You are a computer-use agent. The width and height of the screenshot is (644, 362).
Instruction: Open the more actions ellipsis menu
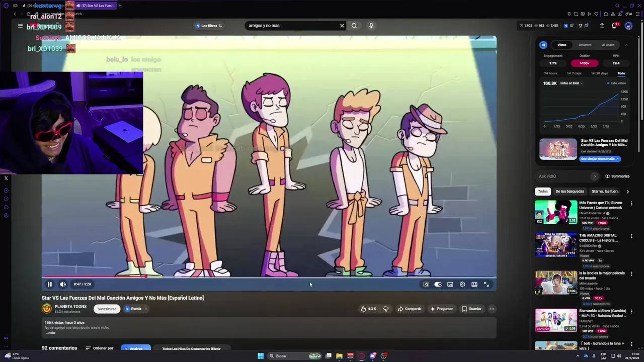pos(492,309)
